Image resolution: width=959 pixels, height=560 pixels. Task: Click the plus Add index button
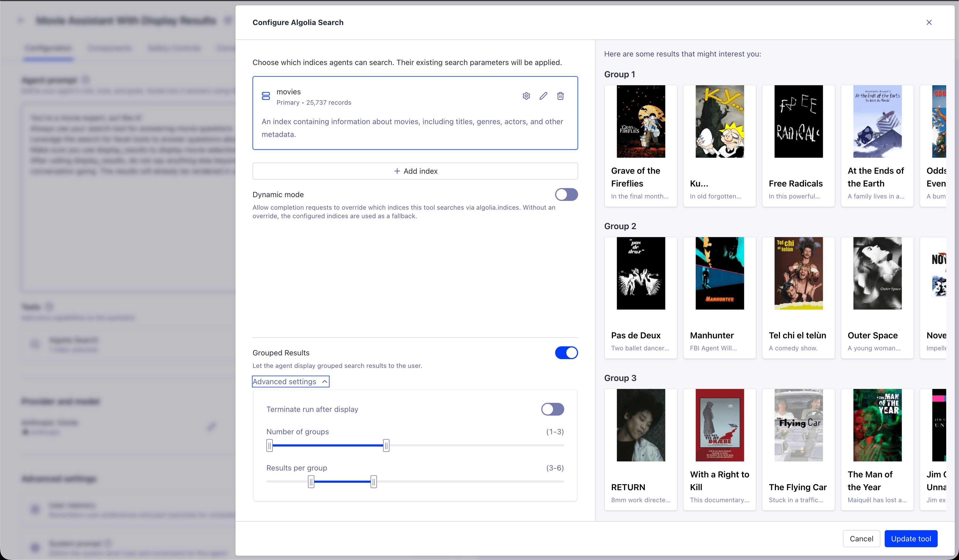point(415,171)
